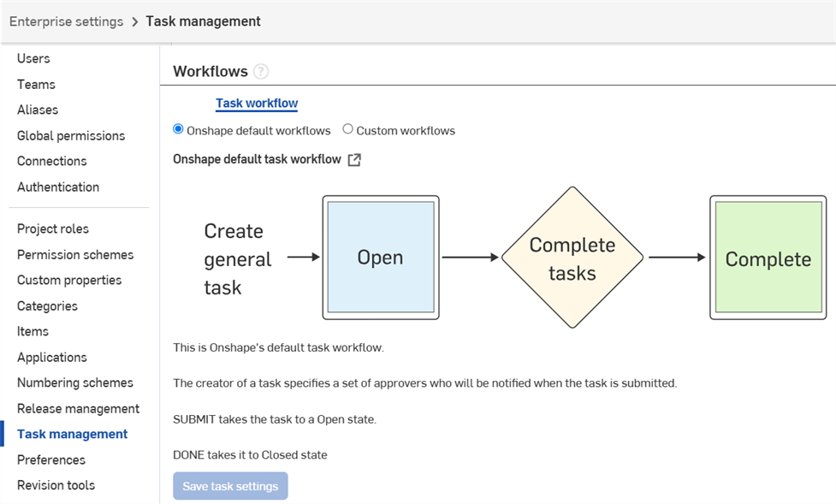Open the Numbering schemes page
836x504 pixels.
click(74, 382)
